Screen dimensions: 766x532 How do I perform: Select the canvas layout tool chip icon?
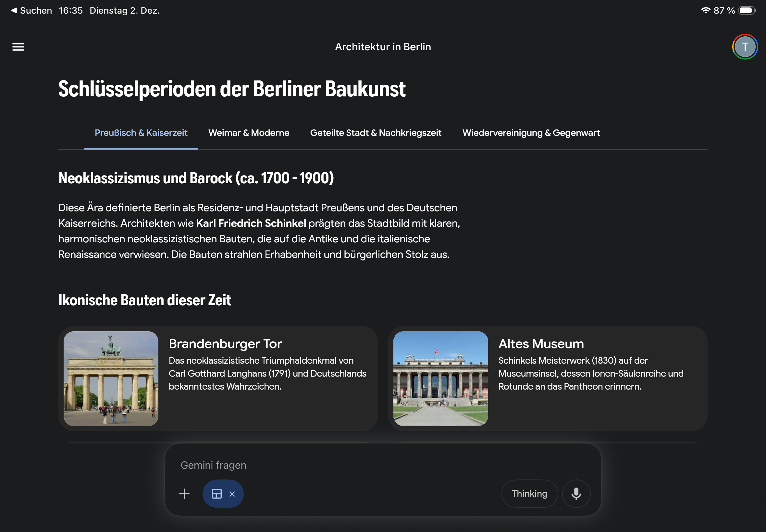[217, 494]
